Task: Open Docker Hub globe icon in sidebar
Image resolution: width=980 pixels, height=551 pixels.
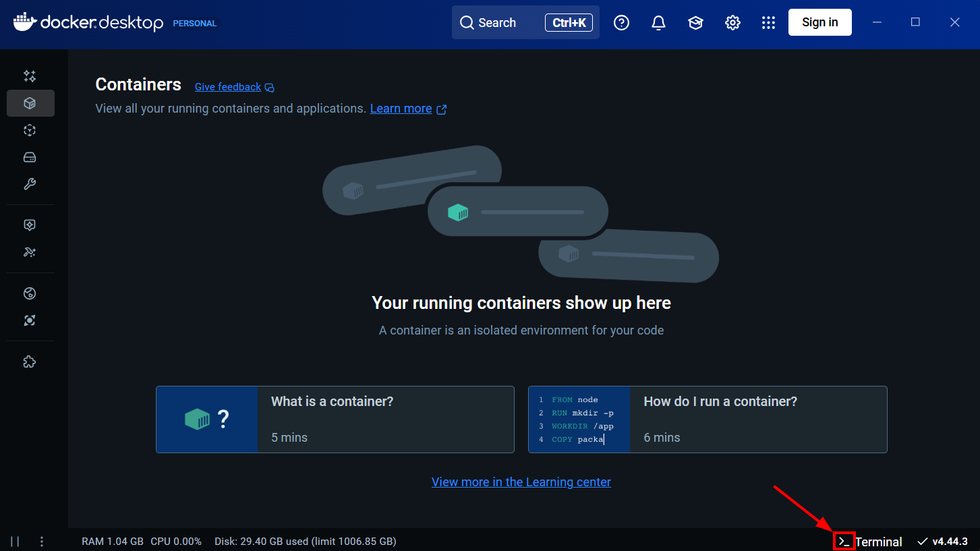Action: 30,293
